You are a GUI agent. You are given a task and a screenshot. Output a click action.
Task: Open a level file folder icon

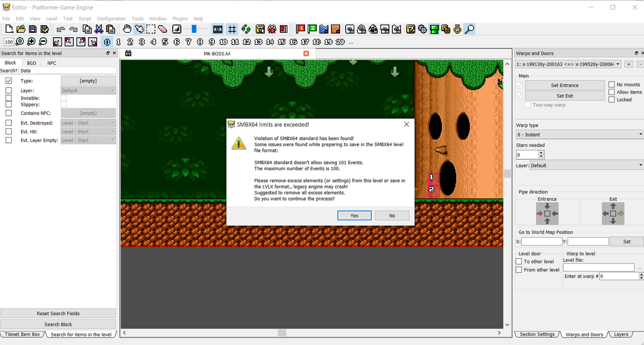pos(21,29)
